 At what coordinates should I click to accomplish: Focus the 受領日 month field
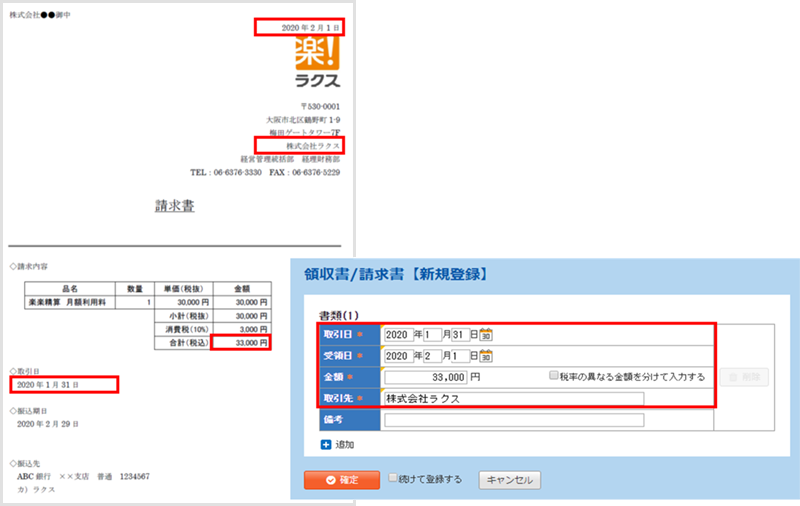432,356
